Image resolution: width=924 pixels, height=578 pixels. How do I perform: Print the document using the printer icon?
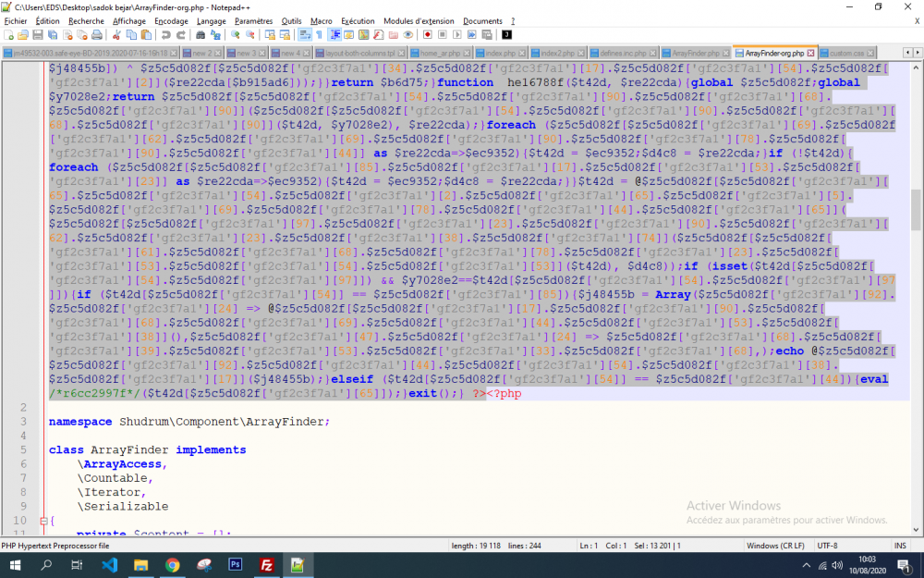(98, 35)
